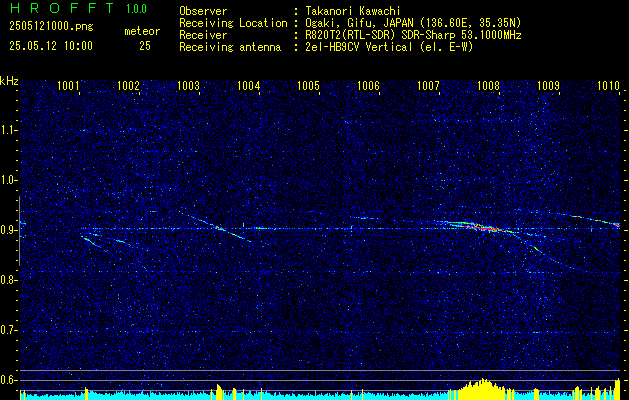Click the 0.7 kHz frequency label

8,331
